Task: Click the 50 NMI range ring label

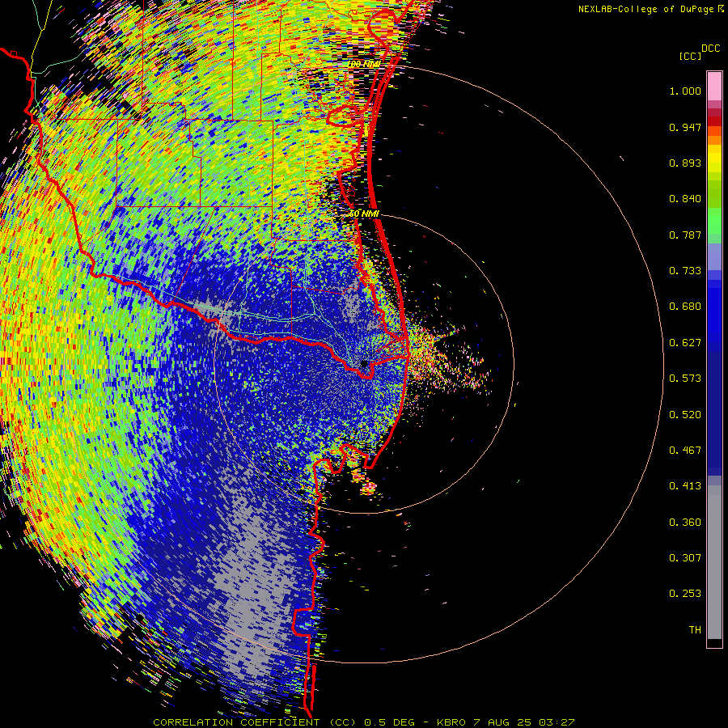Action: click(364, 214)
